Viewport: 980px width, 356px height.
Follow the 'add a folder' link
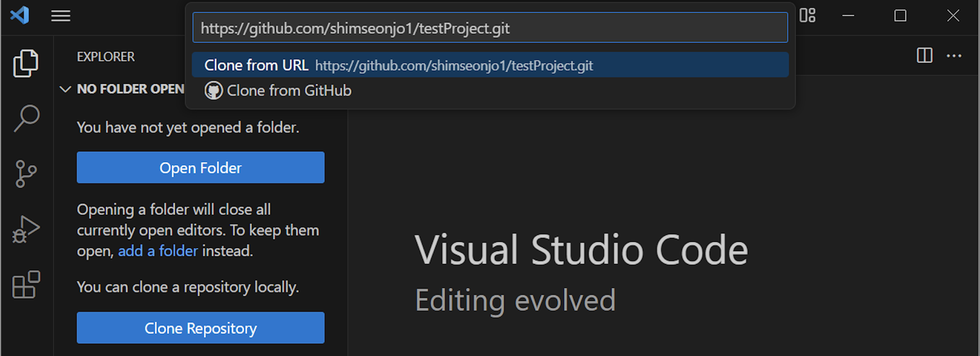point(158,251)
